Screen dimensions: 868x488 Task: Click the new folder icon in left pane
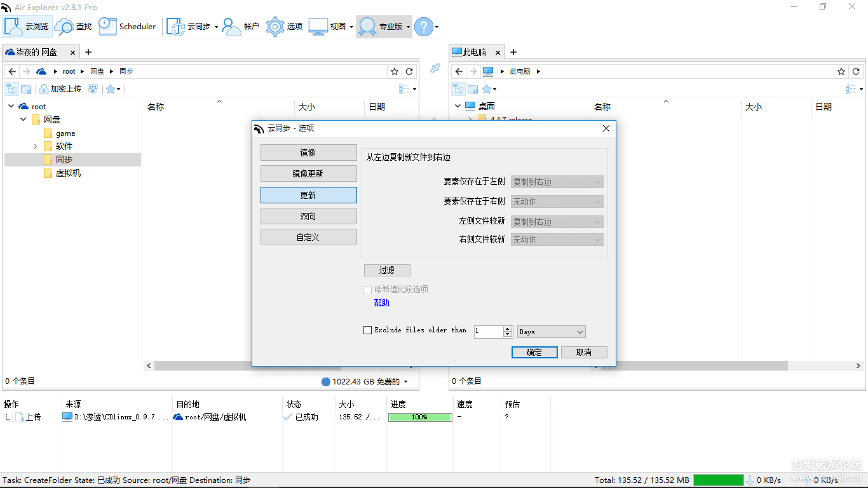[26, 89]
